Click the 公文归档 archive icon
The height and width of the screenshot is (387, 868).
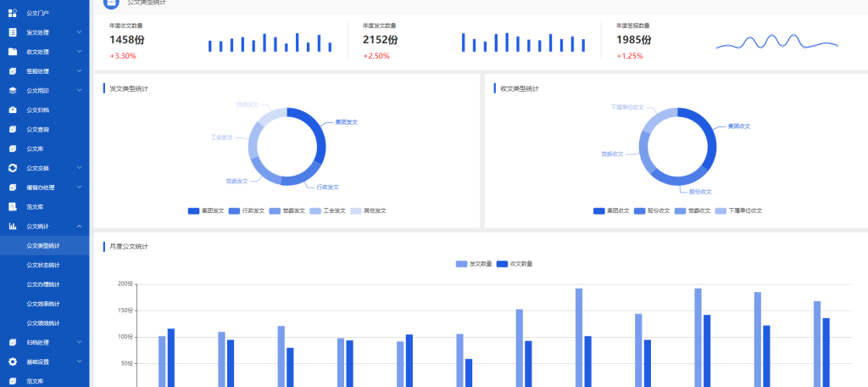click(x=12, y=109)
